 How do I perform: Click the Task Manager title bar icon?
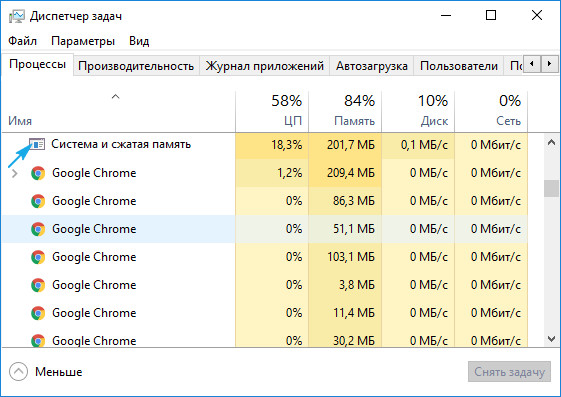tap(17, 16)
